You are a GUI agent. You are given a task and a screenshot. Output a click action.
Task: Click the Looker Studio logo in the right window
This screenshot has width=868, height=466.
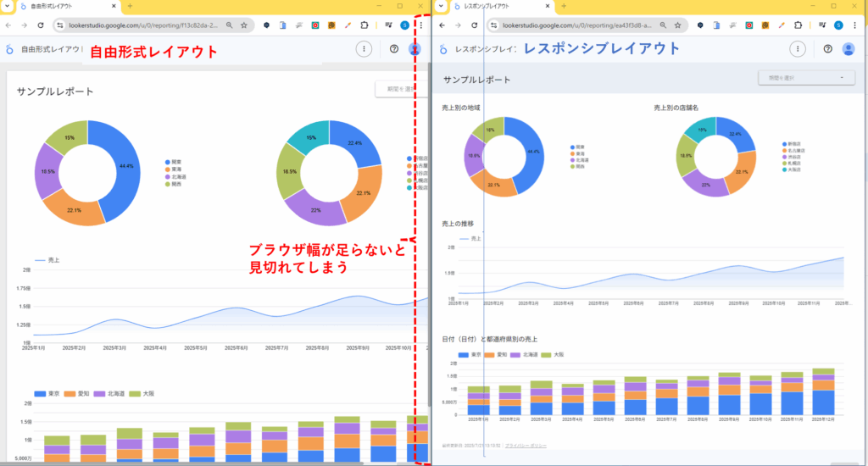tap(442, 49)
